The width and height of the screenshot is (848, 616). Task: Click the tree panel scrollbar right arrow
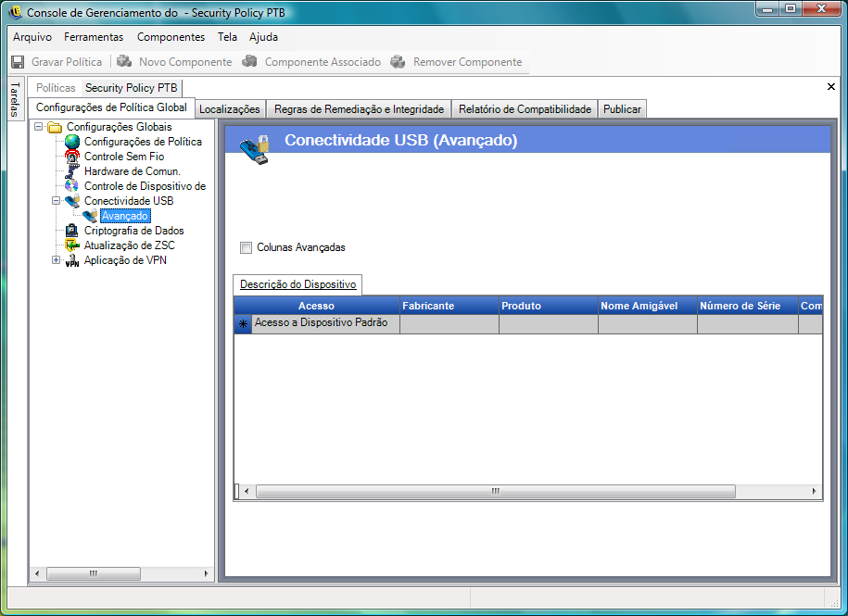coord(206,573)
